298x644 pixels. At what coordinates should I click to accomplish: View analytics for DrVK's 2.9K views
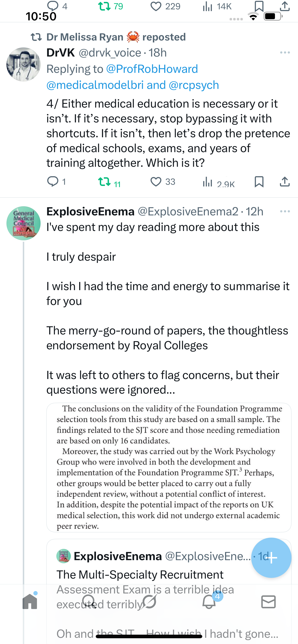click(x=208, y=182)
